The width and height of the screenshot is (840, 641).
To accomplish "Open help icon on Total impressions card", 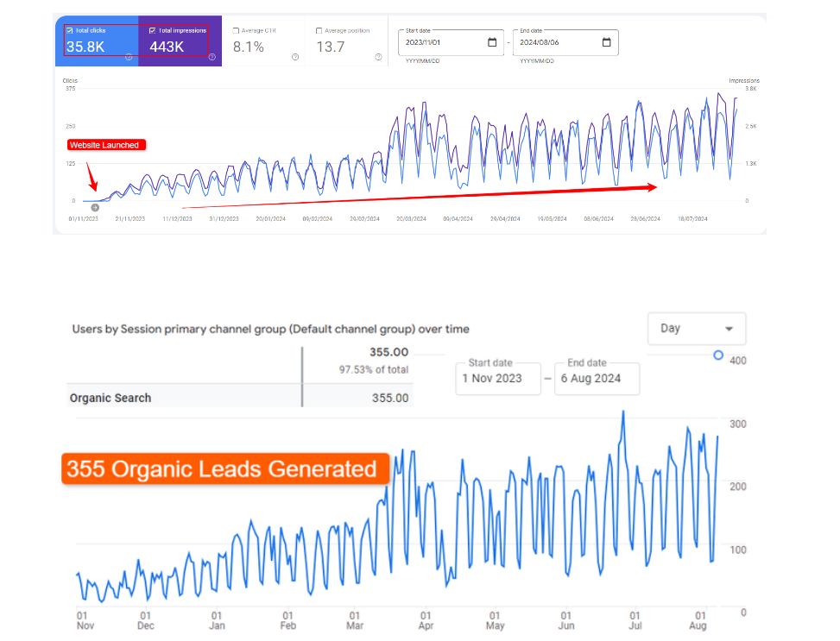I will [x=212, y=57].
